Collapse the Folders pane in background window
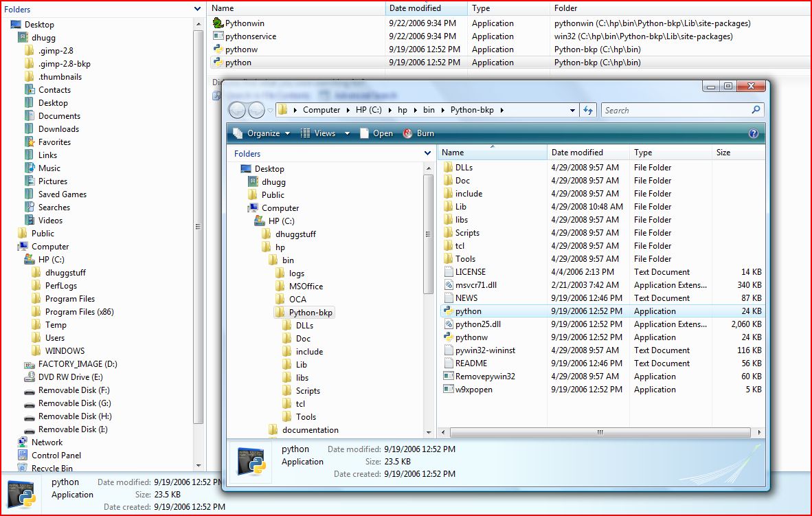This screenshot has width=812, height=516. tap(197, 9)
